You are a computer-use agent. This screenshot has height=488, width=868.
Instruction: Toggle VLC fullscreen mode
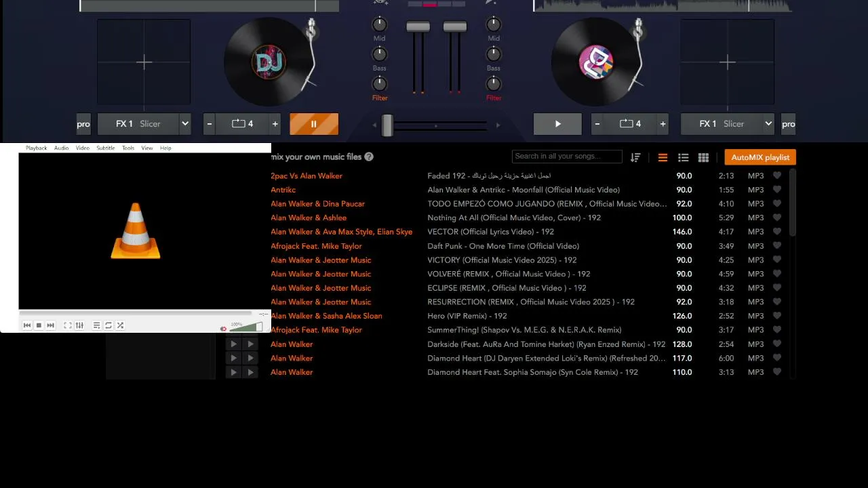(x=68, y=325)
